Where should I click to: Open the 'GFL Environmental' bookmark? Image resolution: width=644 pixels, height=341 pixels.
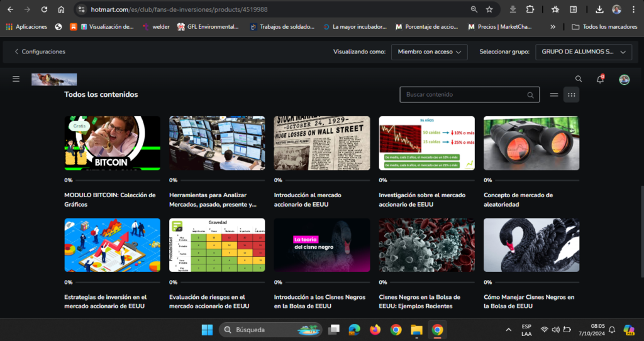208,27
